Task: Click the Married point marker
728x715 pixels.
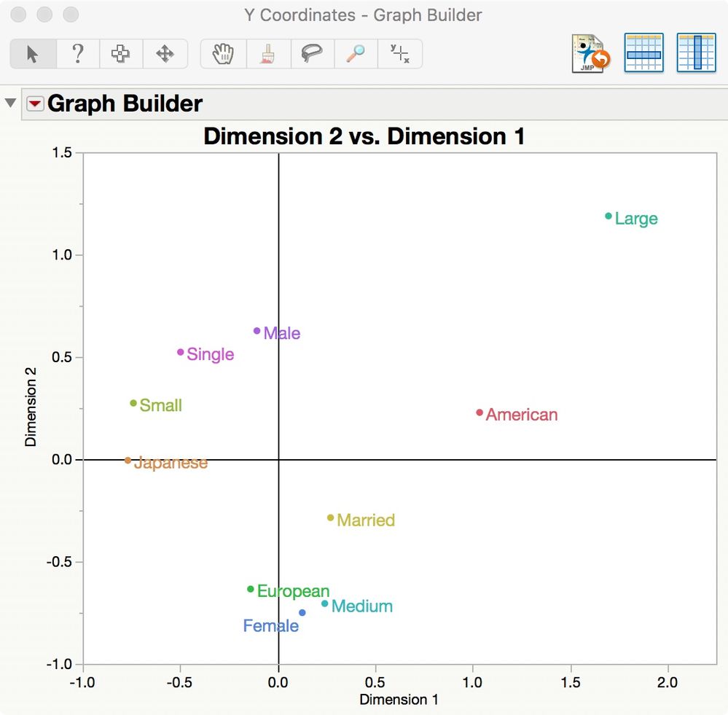Action: pyautogui.click(x=331, y=517)
